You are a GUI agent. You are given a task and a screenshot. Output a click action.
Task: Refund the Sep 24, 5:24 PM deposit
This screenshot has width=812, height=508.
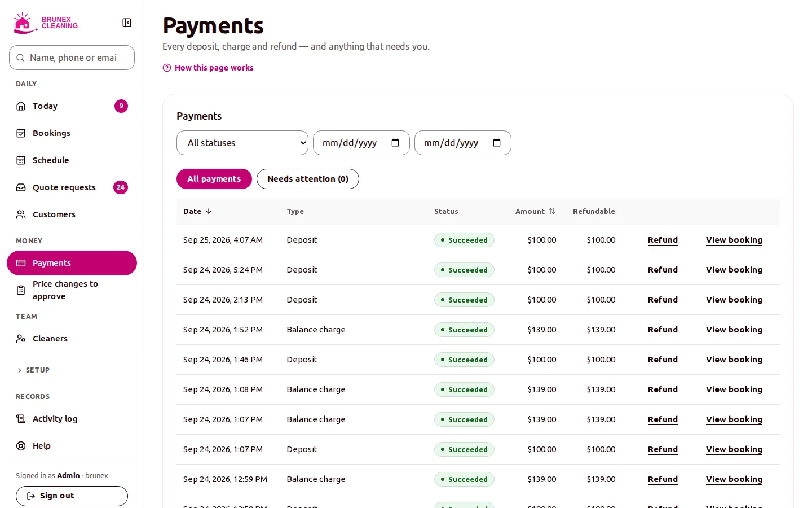tap(663, 270)
